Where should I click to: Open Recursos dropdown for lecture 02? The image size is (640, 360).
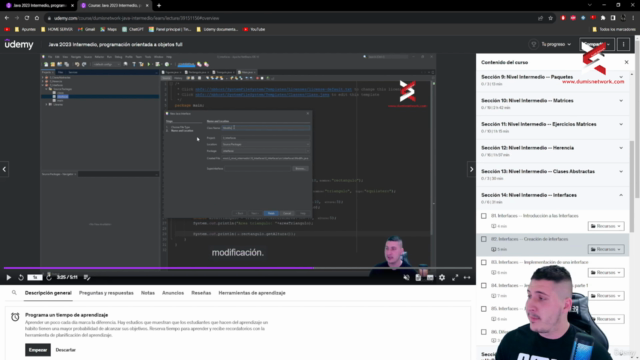(606, 249)
